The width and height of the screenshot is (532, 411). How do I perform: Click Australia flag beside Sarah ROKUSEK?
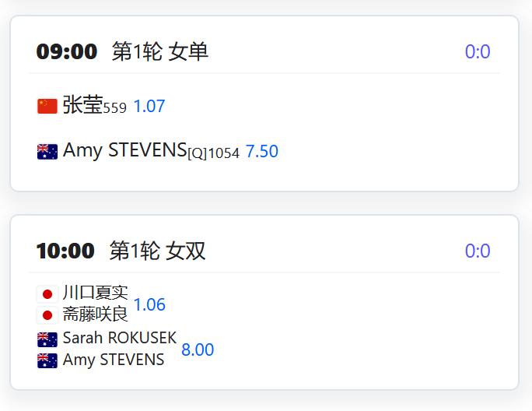point(47,339)
